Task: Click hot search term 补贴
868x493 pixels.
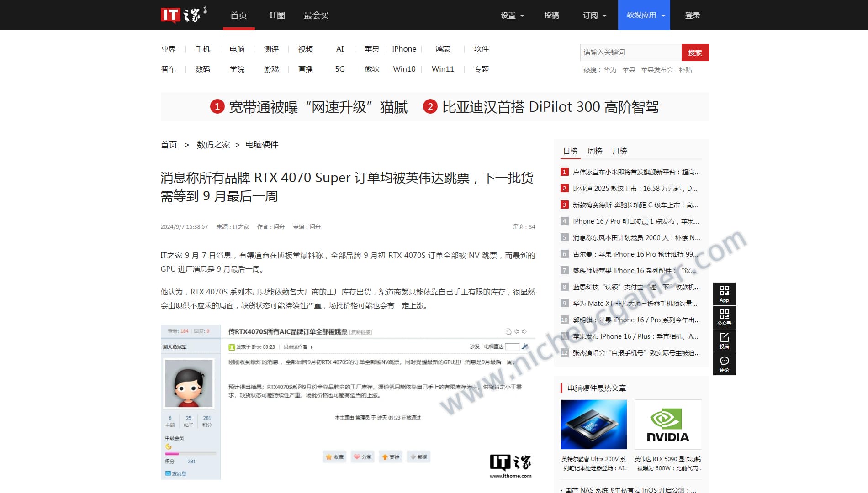Action: pyautogui.click(x=685, y=70)
